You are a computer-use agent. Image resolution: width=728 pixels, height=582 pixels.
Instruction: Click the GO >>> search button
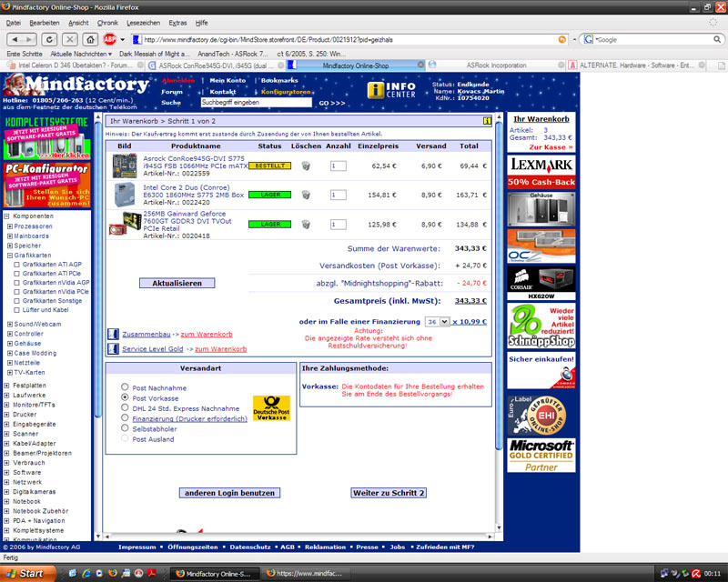pyautogui.click(x=332, y=103)
